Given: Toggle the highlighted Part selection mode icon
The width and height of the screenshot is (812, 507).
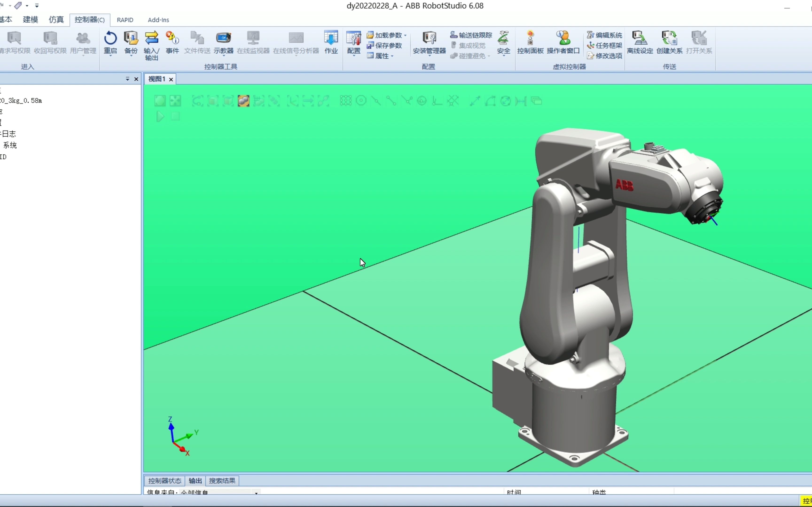Looking at the screenshot, I should (x=243, y=101).
